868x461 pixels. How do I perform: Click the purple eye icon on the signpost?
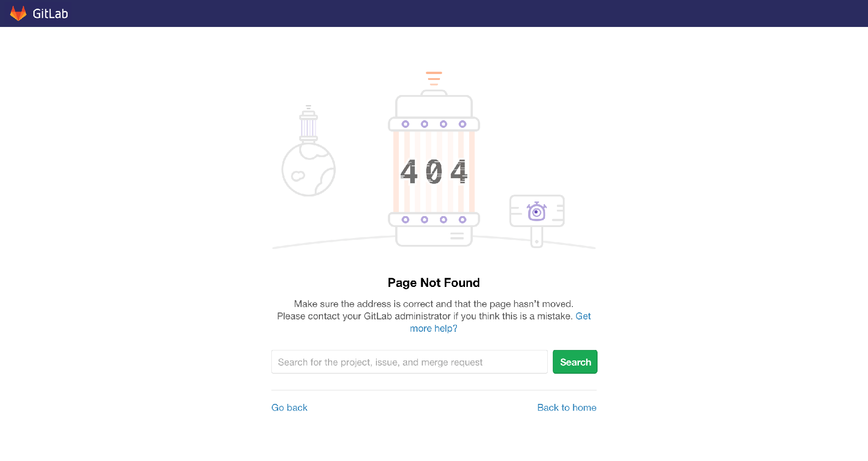tap(536, 212)
